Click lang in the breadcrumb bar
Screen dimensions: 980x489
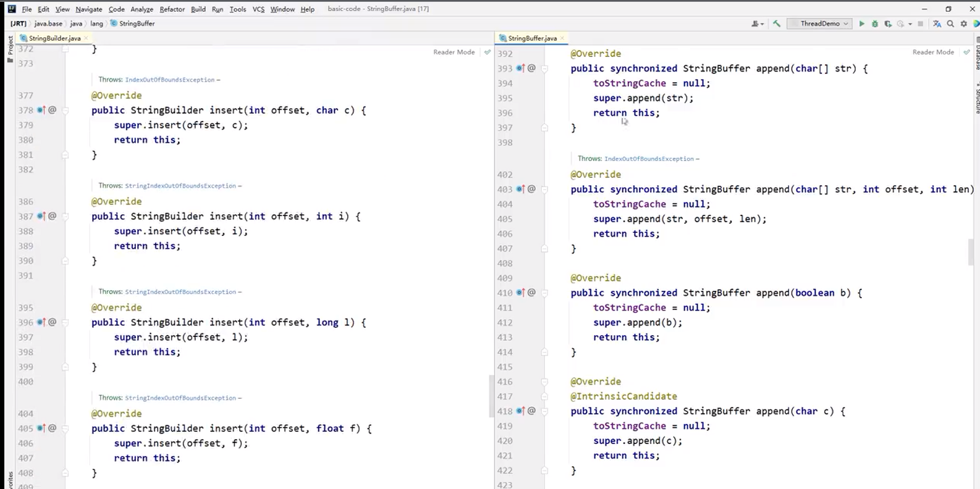96,23
